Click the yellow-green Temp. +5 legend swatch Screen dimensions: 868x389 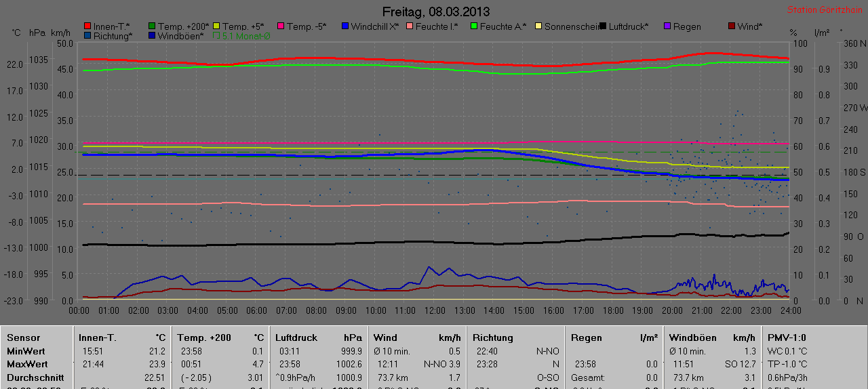(216, 26)
